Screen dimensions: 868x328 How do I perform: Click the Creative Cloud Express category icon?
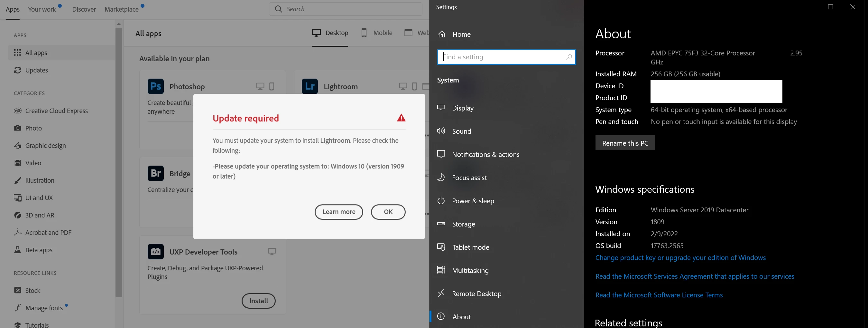click(17, 111)
